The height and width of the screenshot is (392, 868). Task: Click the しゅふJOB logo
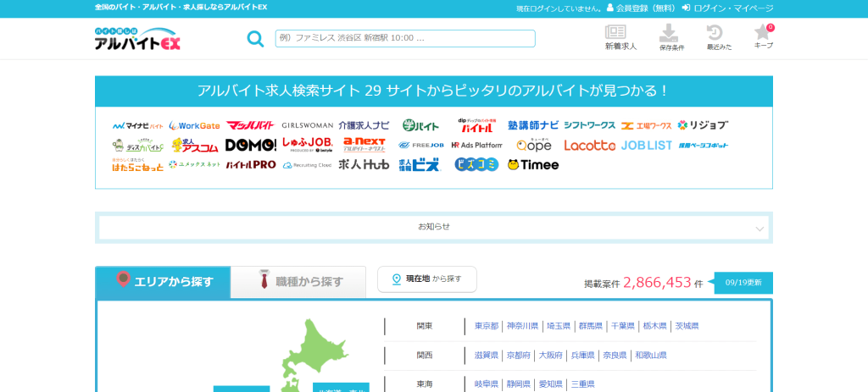tap(307, 146)
